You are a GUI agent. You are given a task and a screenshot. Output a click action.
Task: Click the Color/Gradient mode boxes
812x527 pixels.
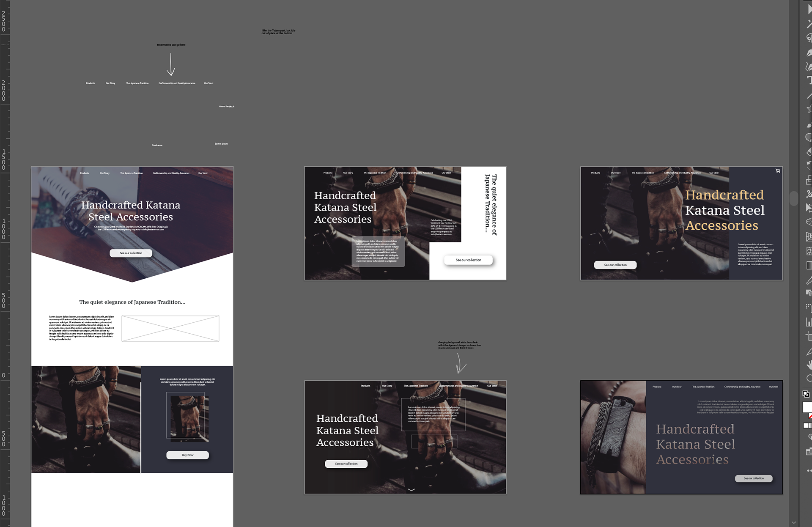click(x=807, y=425)
